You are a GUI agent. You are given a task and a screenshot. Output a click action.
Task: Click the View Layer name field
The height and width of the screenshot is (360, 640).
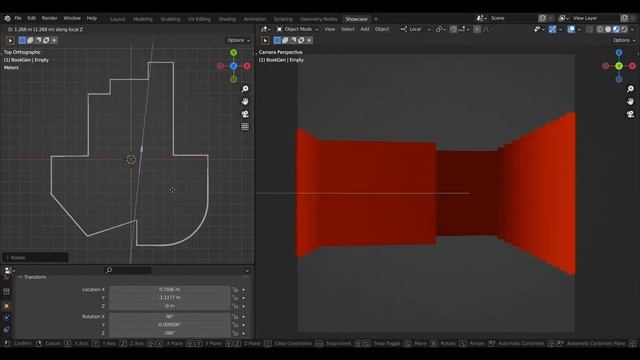coord(595,18)
